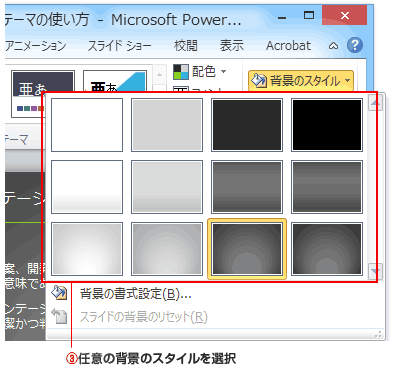Click the gallery scroll up arrow

375,103
